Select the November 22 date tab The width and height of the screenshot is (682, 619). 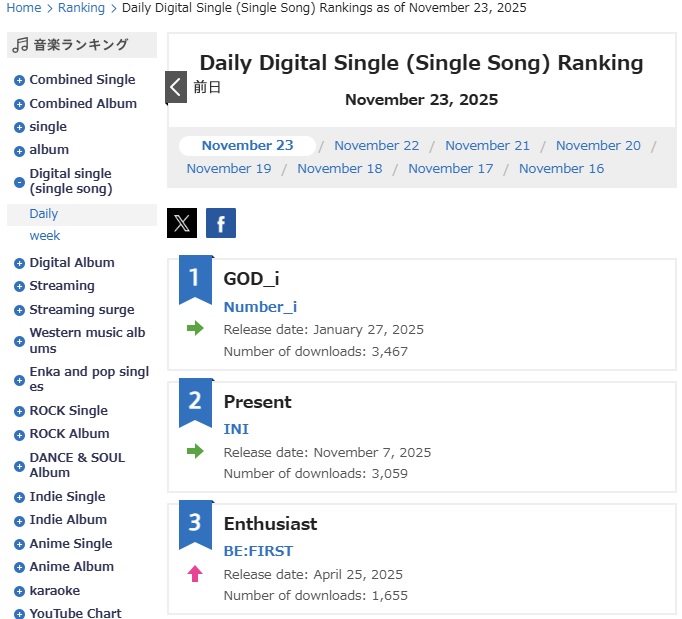(x=376, y=145)
